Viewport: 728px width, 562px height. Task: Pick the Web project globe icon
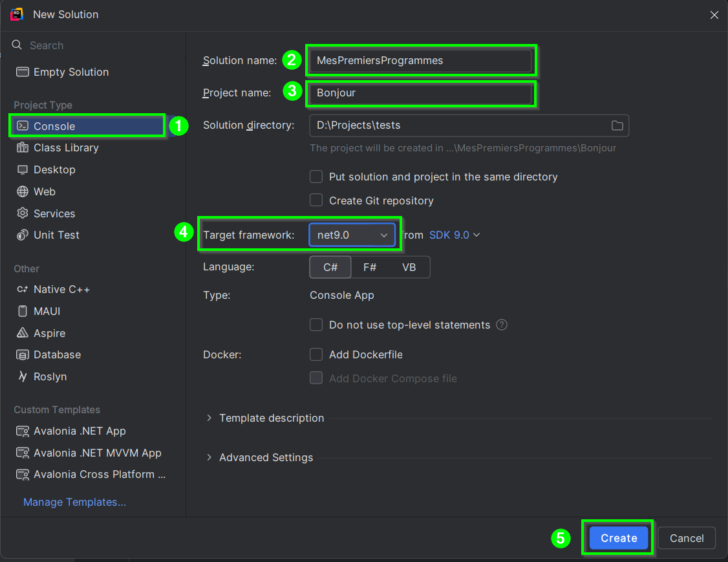click(x=23, y=191)
